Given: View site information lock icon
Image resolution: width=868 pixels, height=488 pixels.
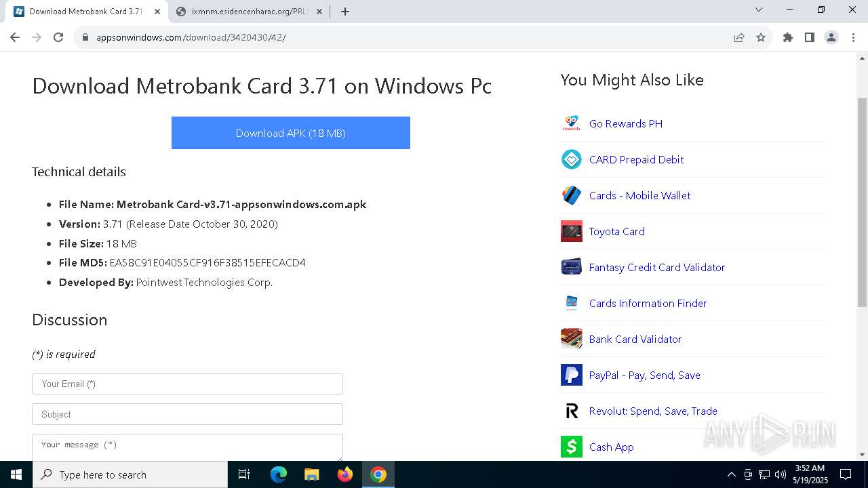Looking at the screenshot, I should [x=85, y=37].
